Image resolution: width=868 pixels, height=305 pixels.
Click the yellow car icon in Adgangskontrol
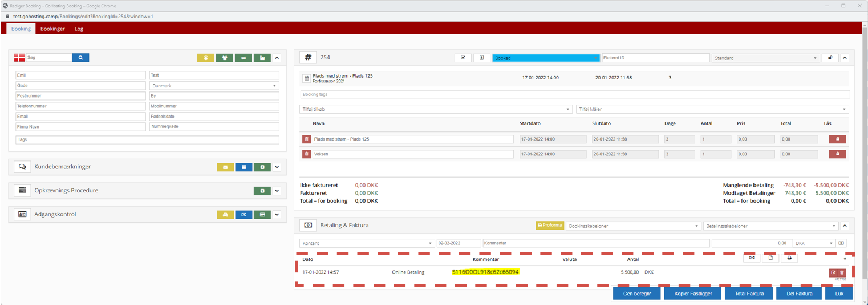225,215
